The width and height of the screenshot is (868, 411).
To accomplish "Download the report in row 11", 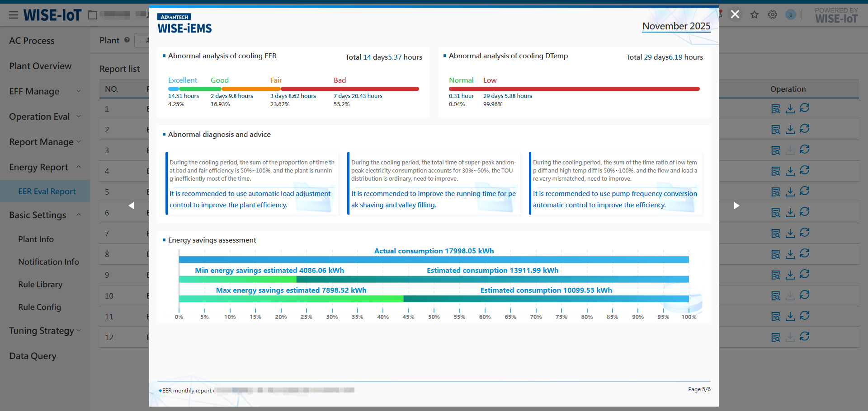I will click(x=790, y=317).
